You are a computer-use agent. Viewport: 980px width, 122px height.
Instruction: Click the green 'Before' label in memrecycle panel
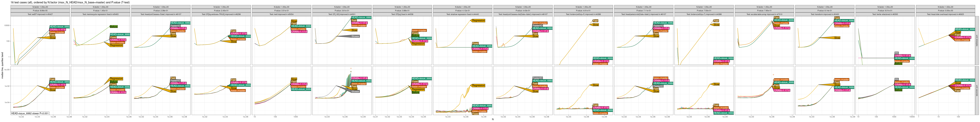pyautogui.click(x=113, y=27)
